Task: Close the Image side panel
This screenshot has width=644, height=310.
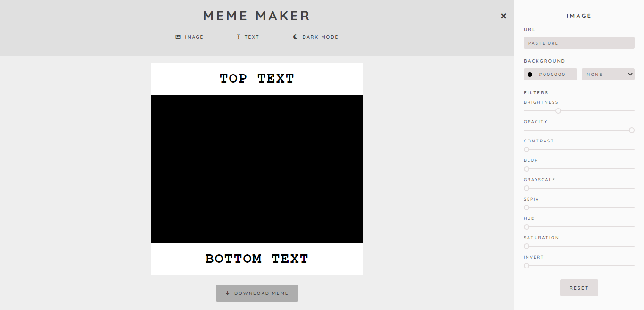Action: pos(504,16)
